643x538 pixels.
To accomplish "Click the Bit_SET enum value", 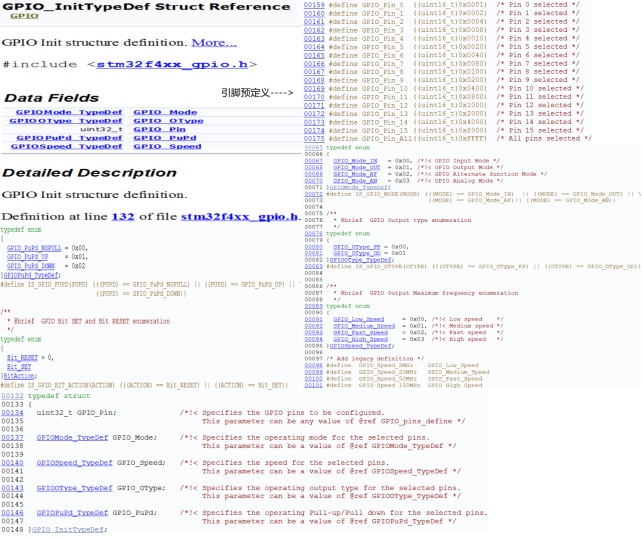I will point(19,367).
